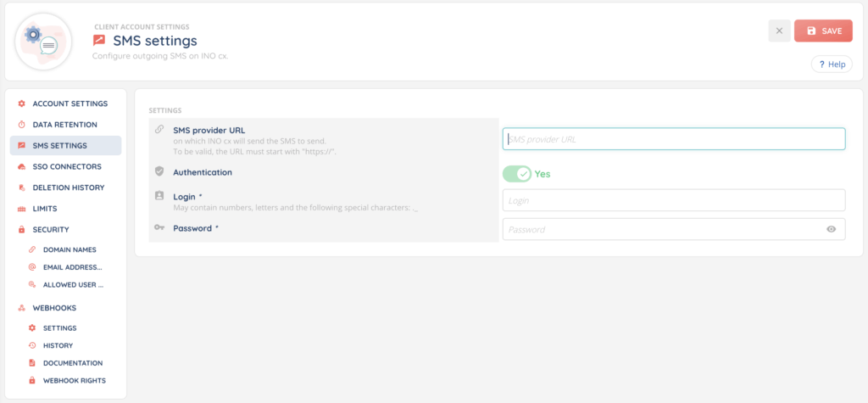Screen dimensions: 868x403
Task: Select Allowed User submenu item
Action: (x=73, y=285)
